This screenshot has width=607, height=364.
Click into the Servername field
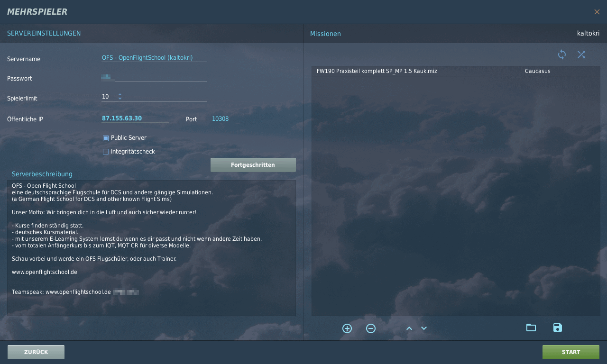tap(154, 58)
